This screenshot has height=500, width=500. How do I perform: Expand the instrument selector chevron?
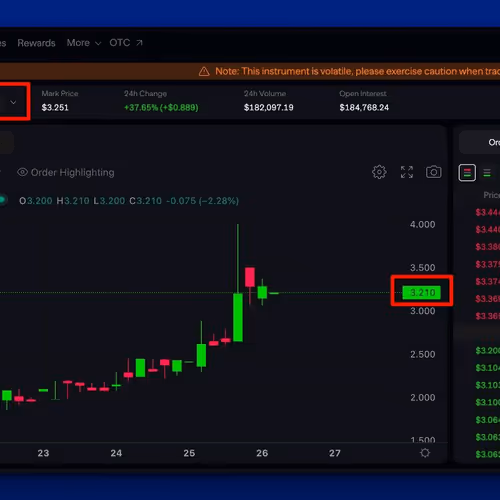tap(13, 102)
